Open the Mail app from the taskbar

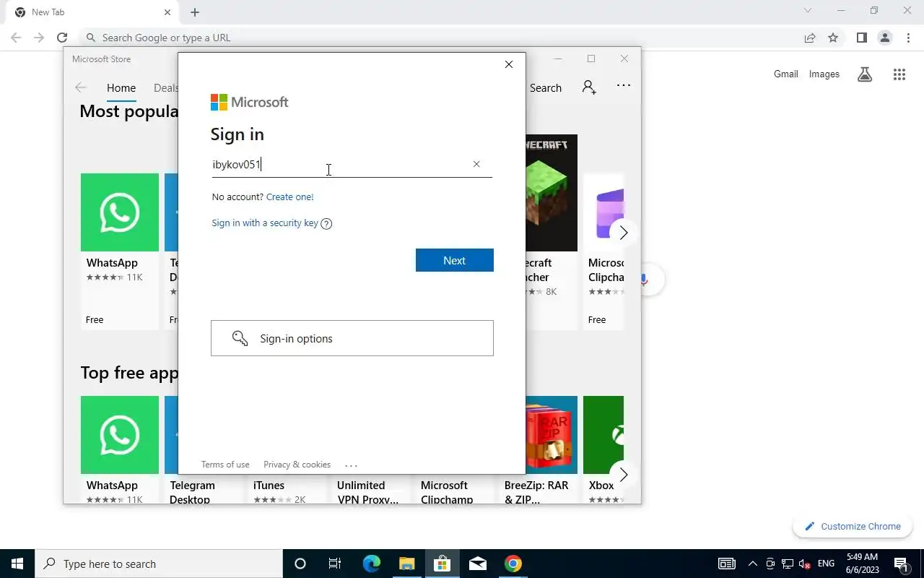click(x=477, y=564)
